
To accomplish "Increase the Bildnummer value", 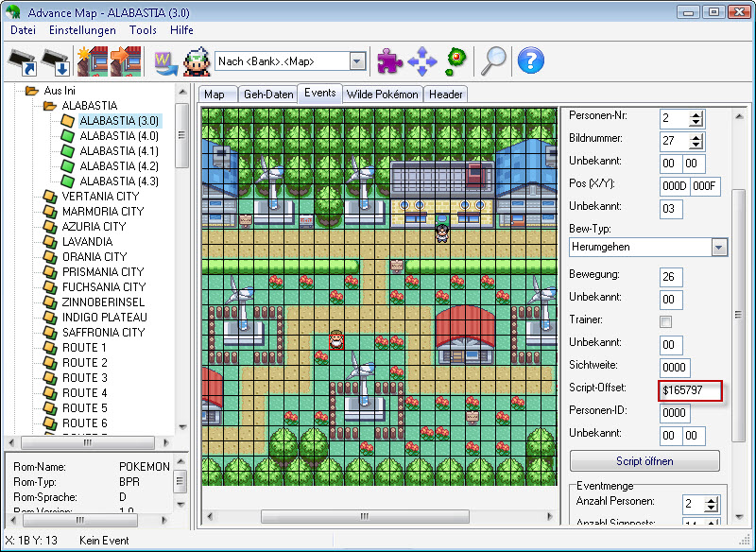I will coord(696,138).
